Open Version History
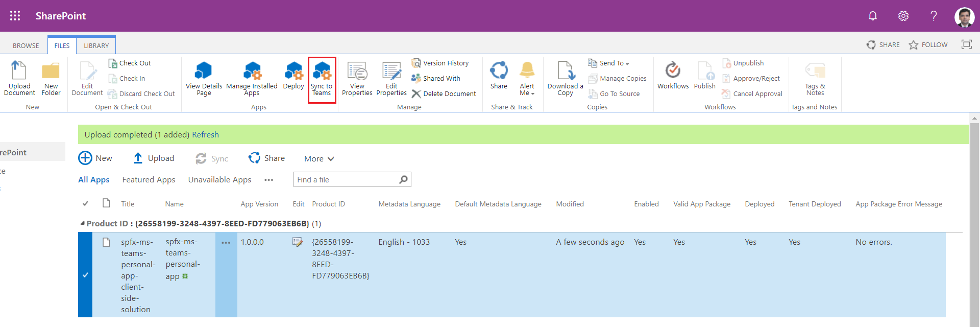 point(440,63)
